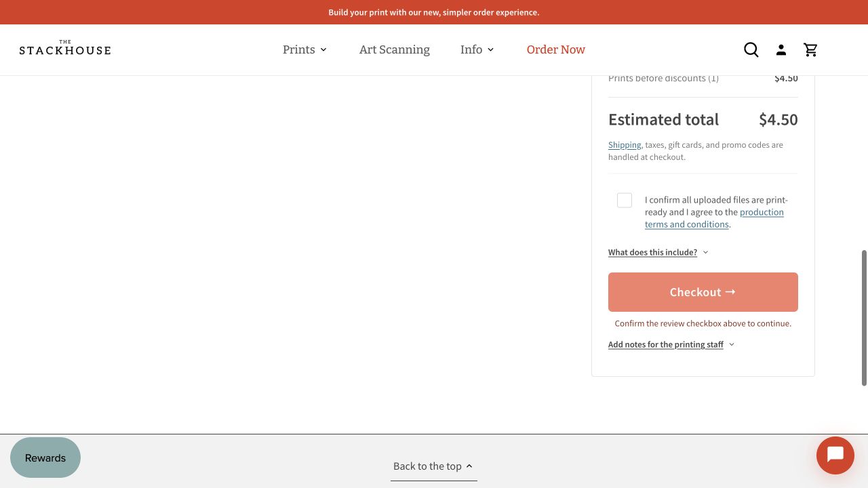Click the top announcement banner text
Screen dimensions: 868x488
[434, 12]
